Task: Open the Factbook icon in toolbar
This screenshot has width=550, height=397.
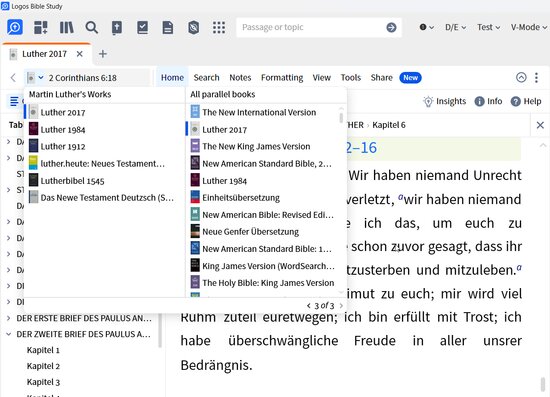Action: (x=117, y=27)
